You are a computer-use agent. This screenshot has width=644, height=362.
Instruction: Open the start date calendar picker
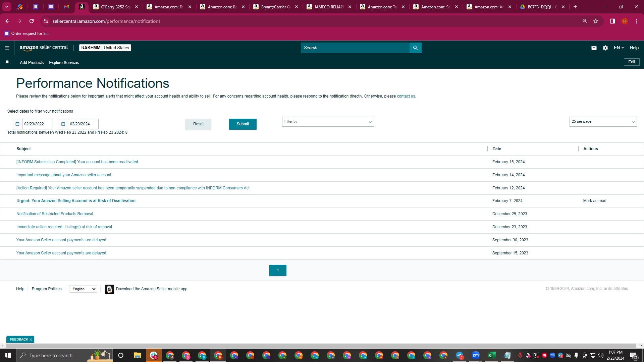17,124
